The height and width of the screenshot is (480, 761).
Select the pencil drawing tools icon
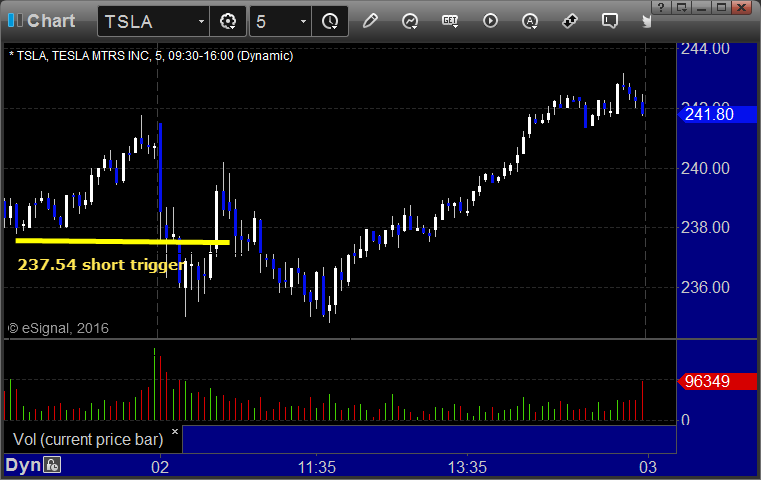(370, 21)
